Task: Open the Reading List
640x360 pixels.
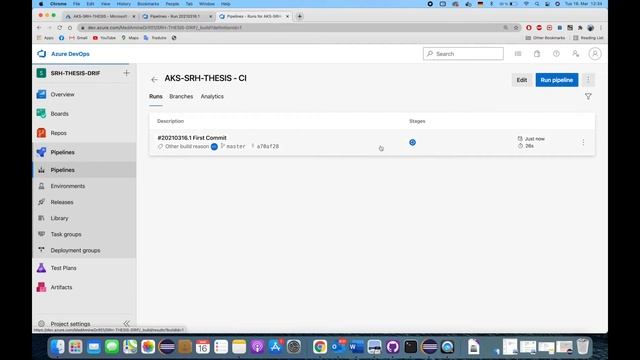Action: tap(588, 38)
